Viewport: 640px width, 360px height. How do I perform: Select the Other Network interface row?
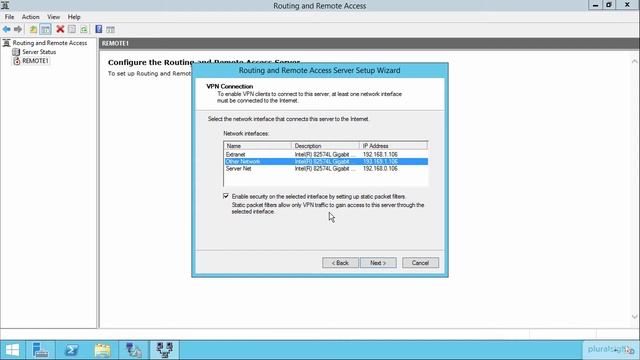tap(326, 162)
